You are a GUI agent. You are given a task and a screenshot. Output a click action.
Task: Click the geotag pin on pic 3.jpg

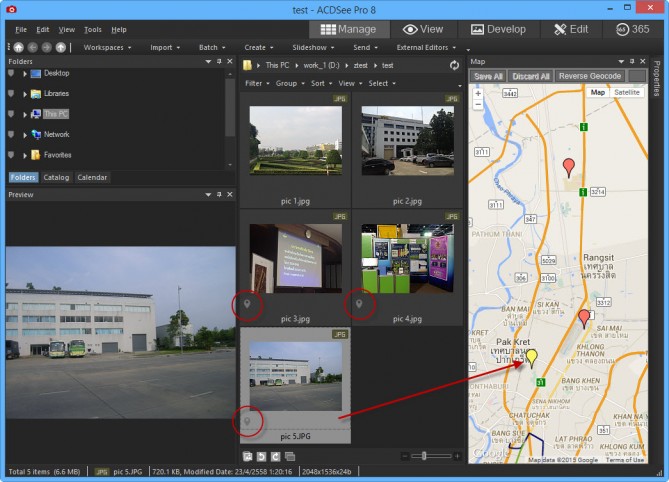tap(247, 304)
